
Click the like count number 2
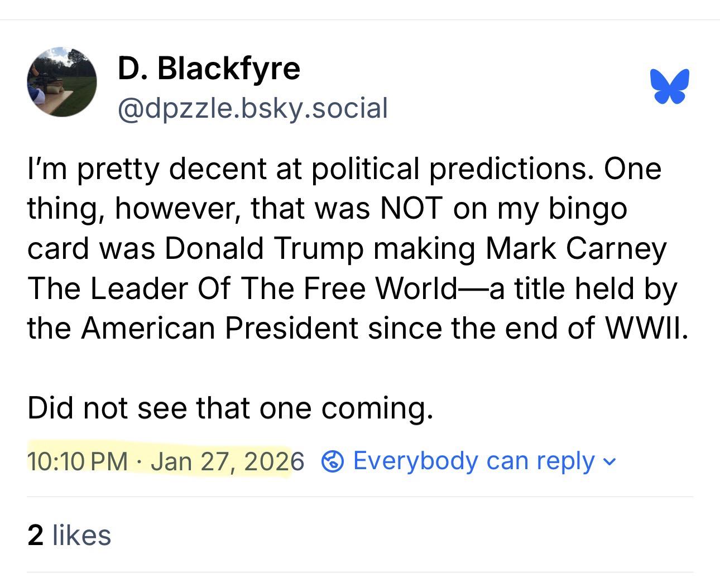[35, 535]
